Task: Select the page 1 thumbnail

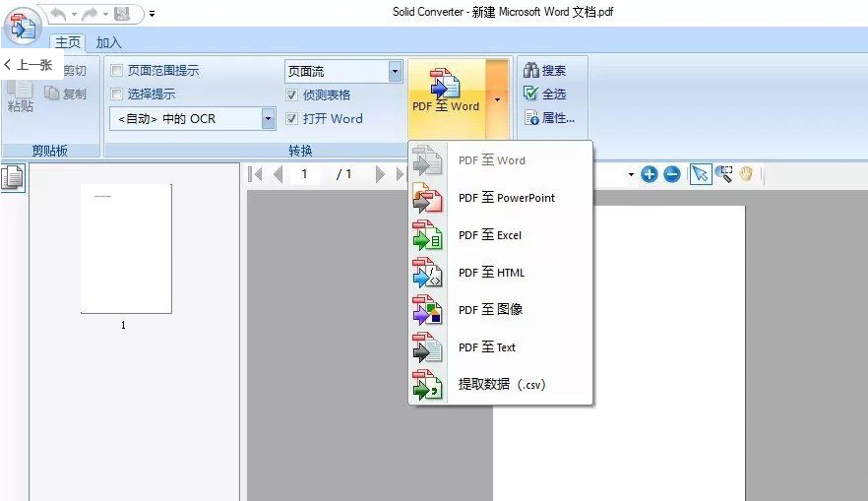Action: click(126, 249)
